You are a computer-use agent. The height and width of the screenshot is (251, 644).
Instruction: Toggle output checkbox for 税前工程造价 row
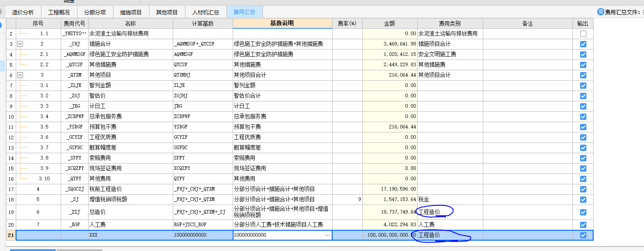[x=583, y=189]
